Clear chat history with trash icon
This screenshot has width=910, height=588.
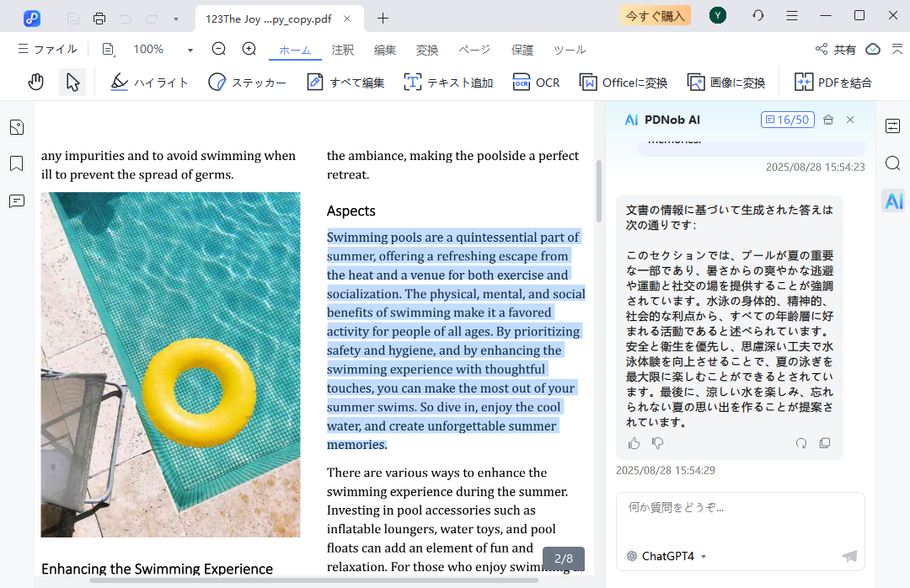tap(827, 120)
